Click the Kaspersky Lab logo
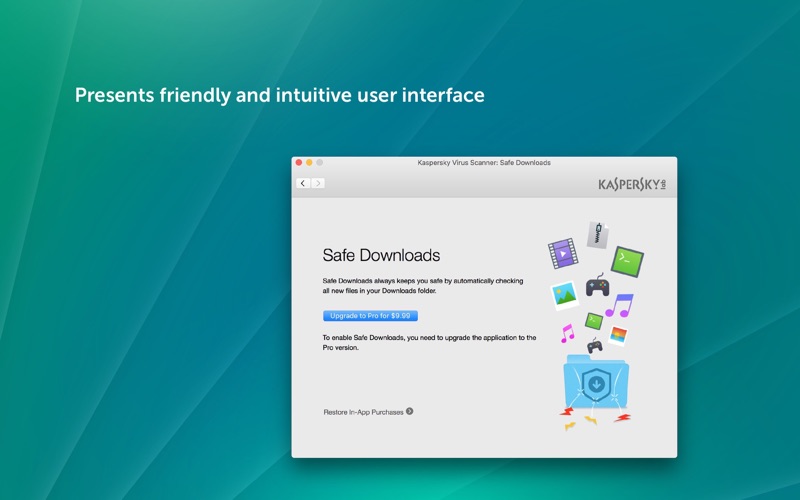 [632, 184]
